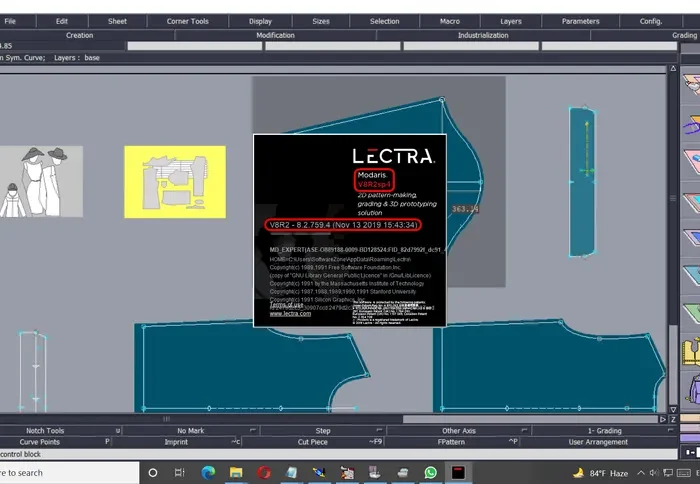700x484 pixels.
Task: Launch Microsoft Edge from taskbar
Action: [208, 472]
